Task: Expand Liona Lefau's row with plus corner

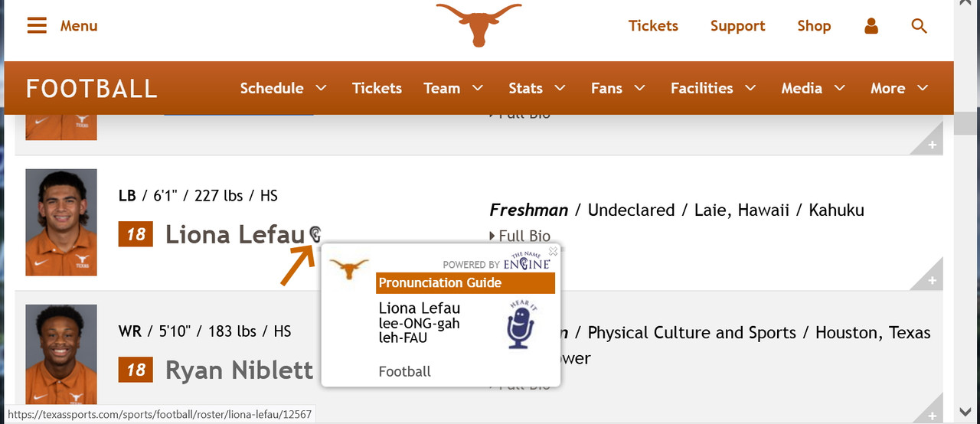Action: point(932,280)
